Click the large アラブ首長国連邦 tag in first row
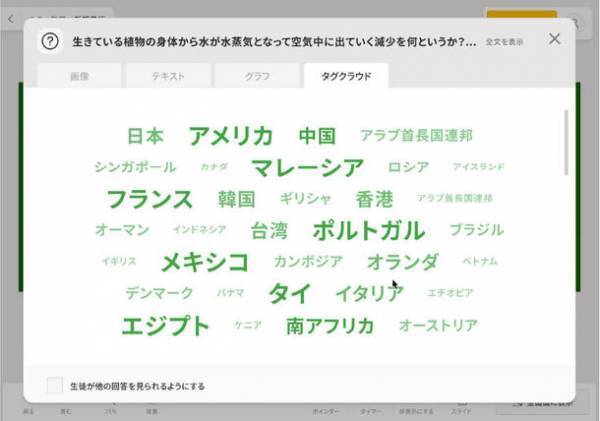Screen dimensions: 600x421 tap(416, 135)
